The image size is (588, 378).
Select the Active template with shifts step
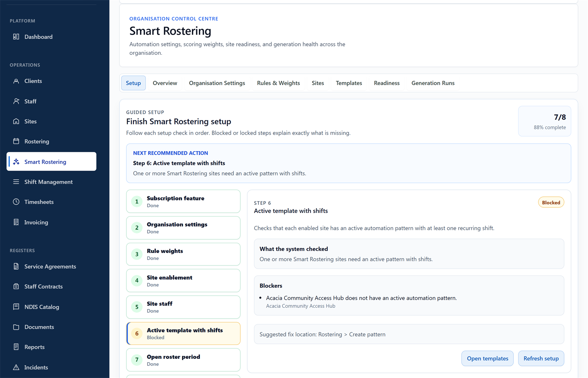(x=183, y=334)
